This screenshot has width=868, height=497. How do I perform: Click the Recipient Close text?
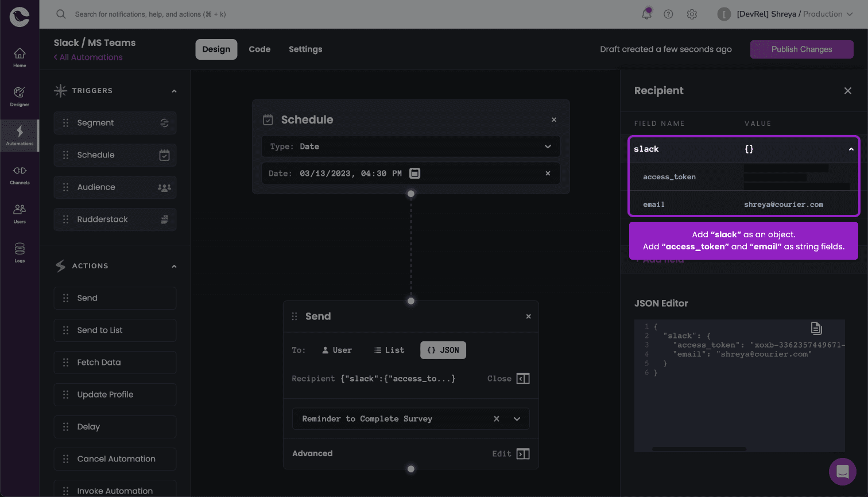pos(499,379)
